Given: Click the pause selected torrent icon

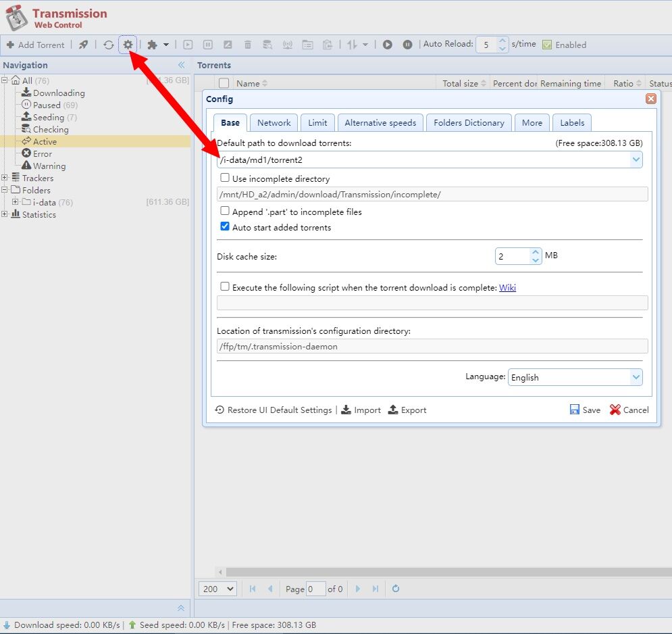Looking at the screenshot, I should [208, 45].
